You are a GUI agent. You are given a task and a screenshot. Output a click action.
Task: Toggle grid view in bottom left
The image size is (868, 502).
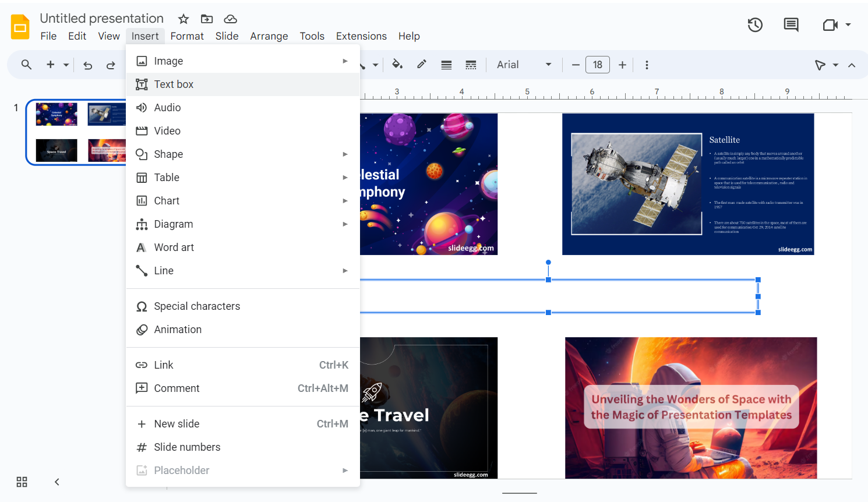coord(22,482)
